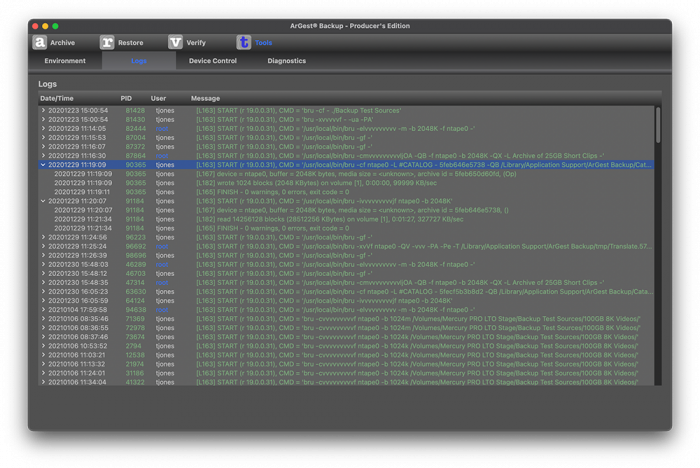The image size is (700, 468).
Task: Select PID 72978 log row
Action: click(346, 328)
